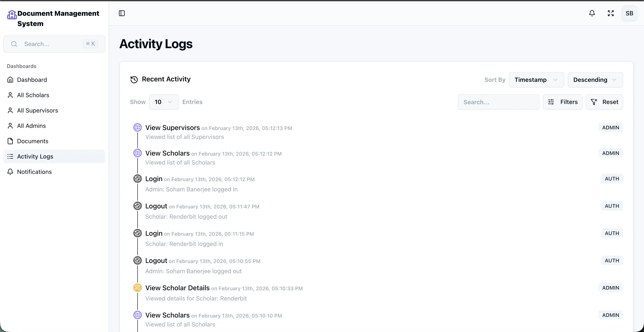This screenshot has width=644, height=332.
Task: Click the Recent Activity history icon
Action: [134, 79]
